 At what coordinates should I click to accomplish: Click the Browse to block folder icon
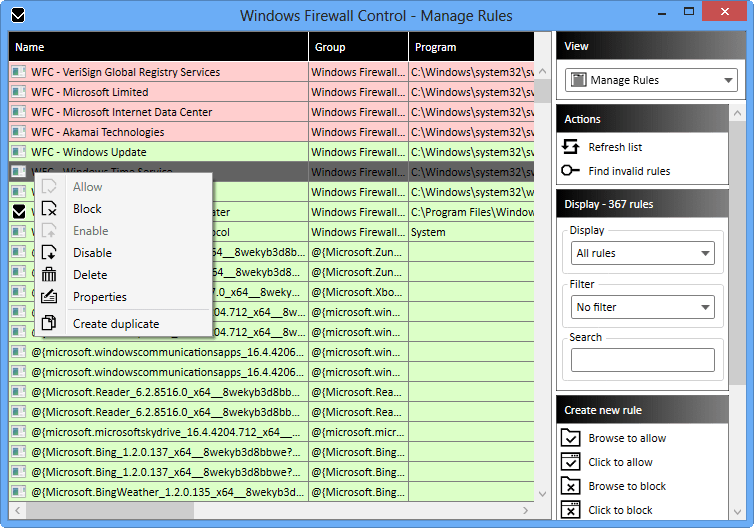coord(571,486)
